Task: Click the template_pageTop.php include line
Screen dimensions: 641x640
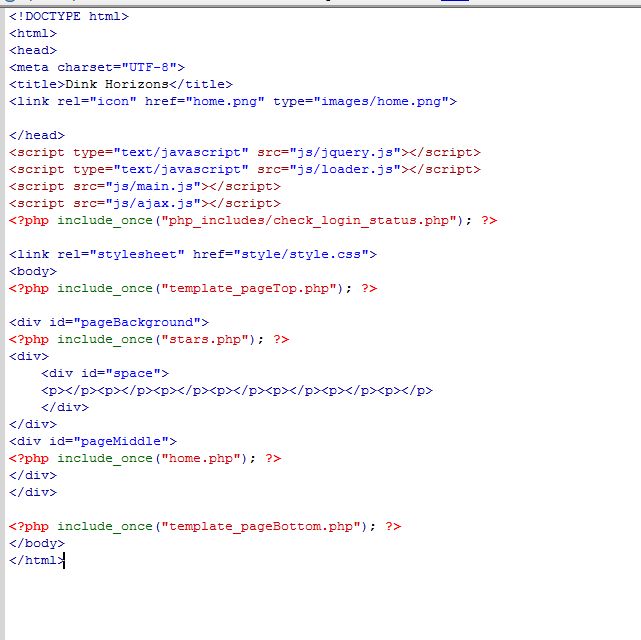Action: [193, 289]
